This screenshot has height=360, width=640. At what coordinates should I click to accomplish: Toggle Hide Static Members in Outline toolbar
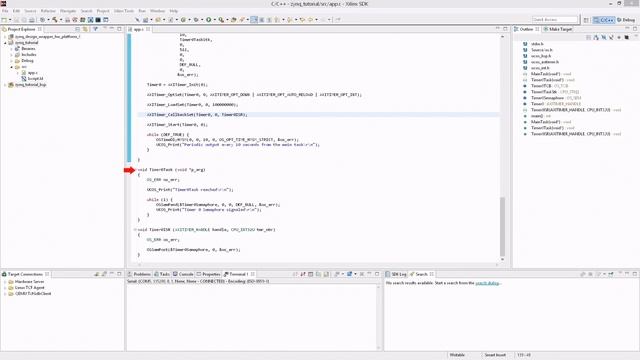click(x=611, y=38)
